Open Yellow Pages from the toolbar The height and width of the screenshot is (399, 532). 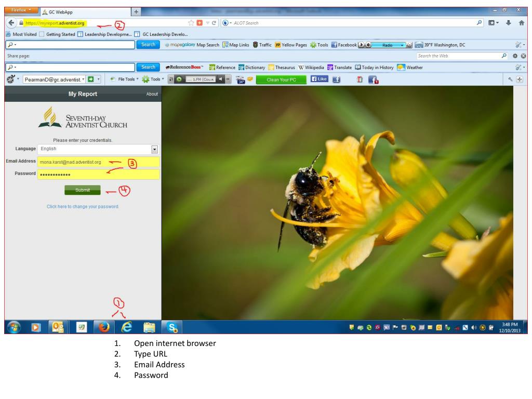coord(291,45)
